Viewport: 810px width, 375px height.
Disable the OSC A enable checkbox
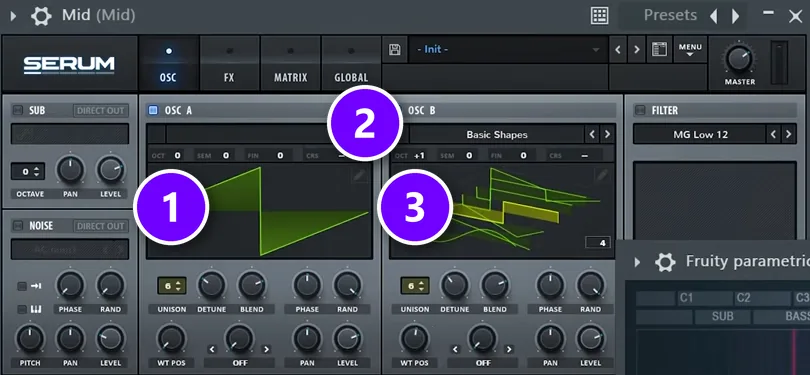(153, 110)
